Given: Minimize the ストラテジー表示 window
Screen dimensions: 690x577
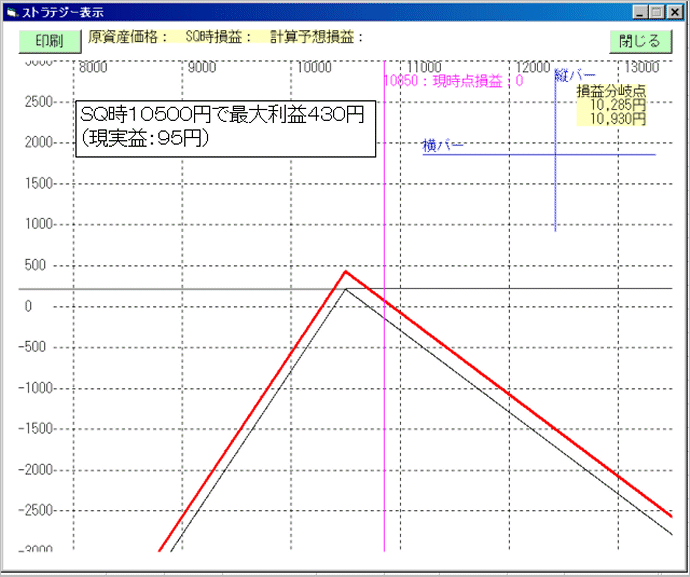Looking at the screenshot, I should [x=640, y=12].
